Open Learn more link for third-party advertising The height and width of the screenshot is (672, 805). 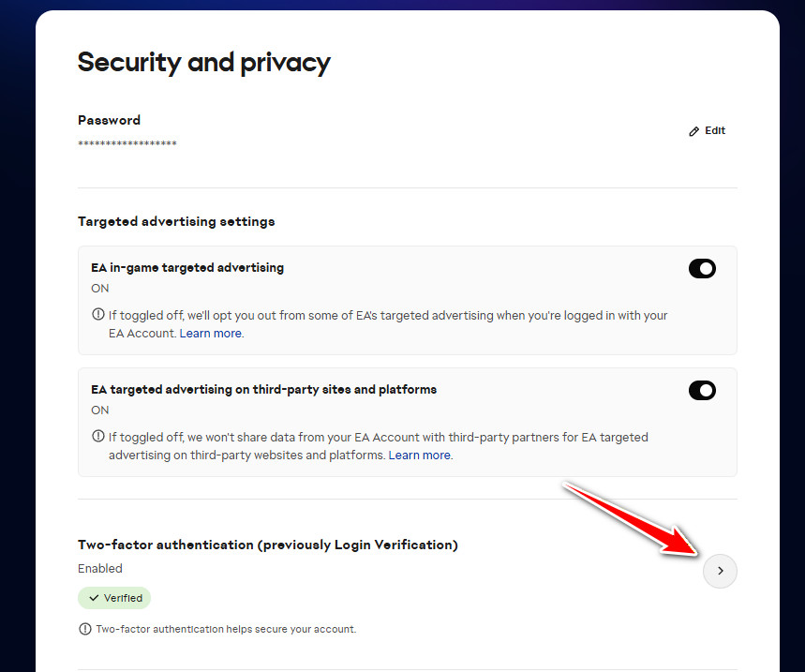(x=420, y=455)
